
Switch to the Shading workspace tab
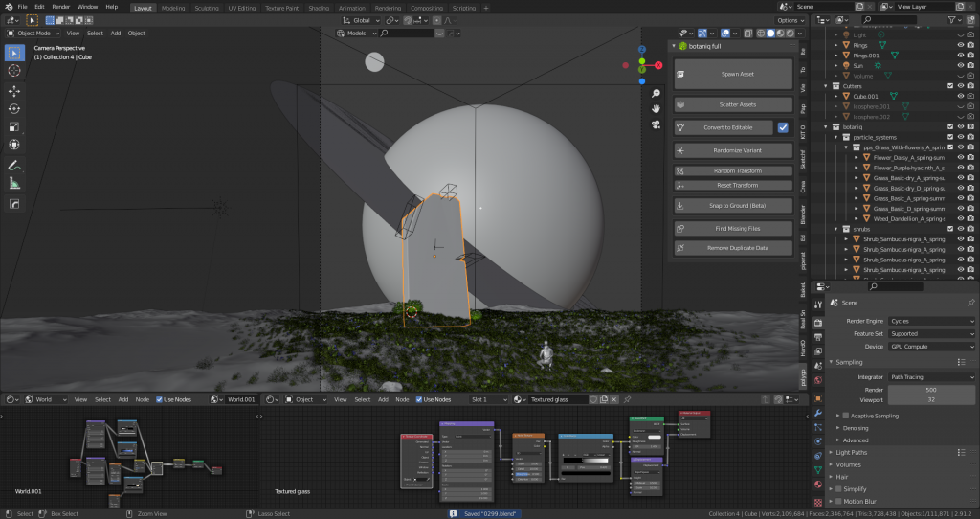(x=319, y=8)
